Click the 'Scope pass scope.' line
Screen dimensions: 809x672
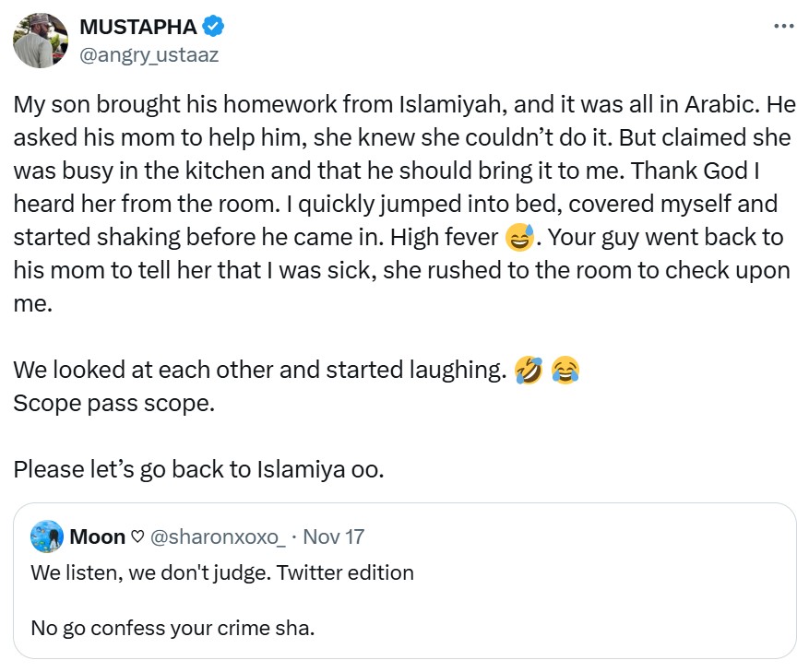[x=113, y=404]
